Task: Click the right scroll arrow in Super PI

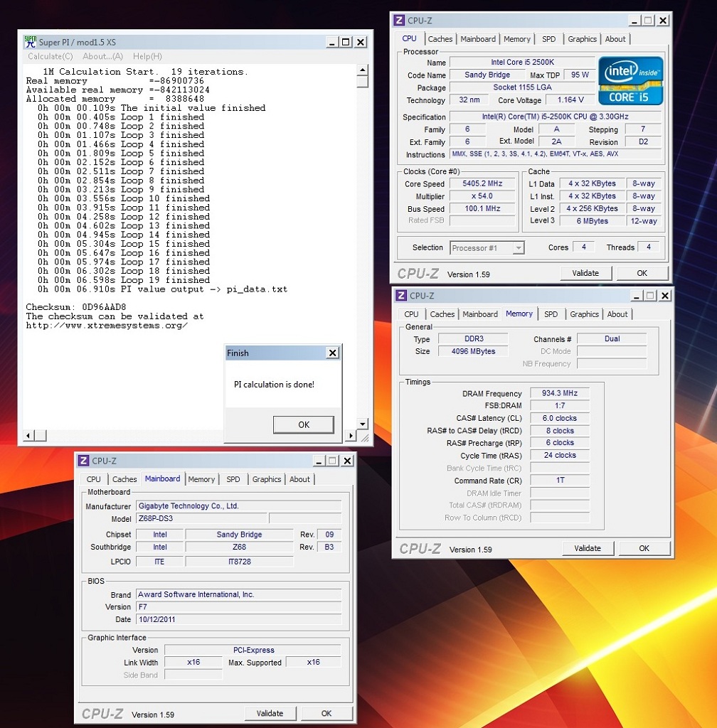Action: 351,436
